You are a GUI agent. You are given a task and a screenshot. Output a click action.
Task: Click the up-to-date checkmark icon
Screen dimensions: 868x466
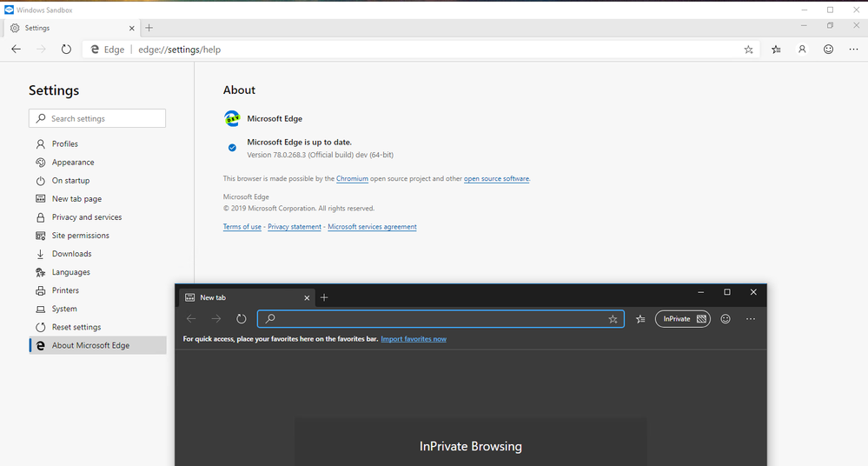[232, 148]
